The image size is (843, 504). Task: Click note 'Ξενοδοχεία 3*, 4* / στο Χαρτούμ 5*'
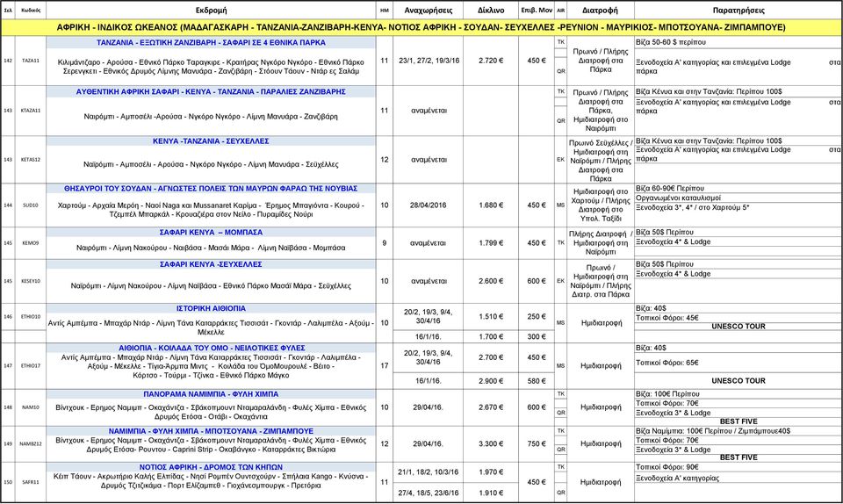(693, 207)
